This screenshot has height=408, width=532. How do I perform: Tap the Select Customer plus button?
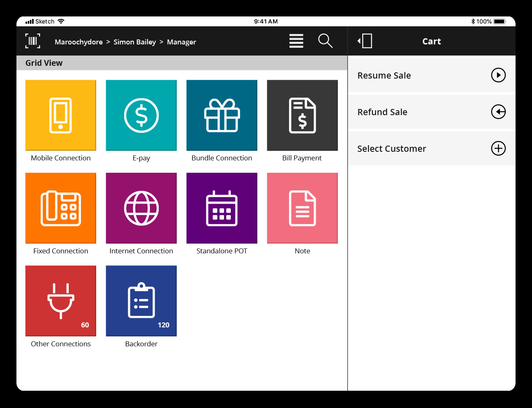[498, 148]
